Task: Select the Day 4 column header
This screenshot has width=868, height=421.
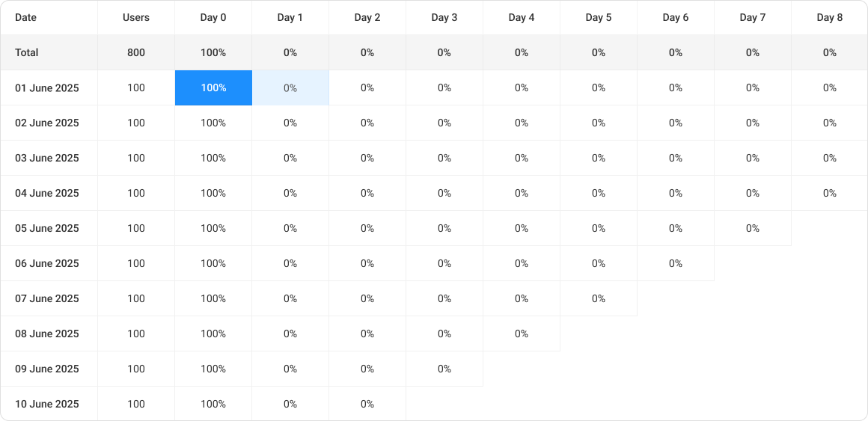Action: [x=521, y=17]
